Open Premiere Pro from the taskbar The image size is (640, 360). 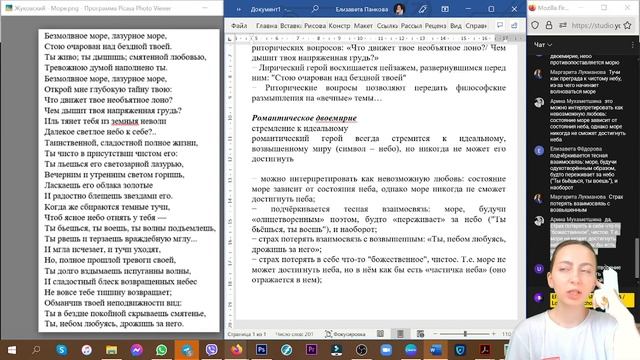pyautogui.click(x=311, y=350)
